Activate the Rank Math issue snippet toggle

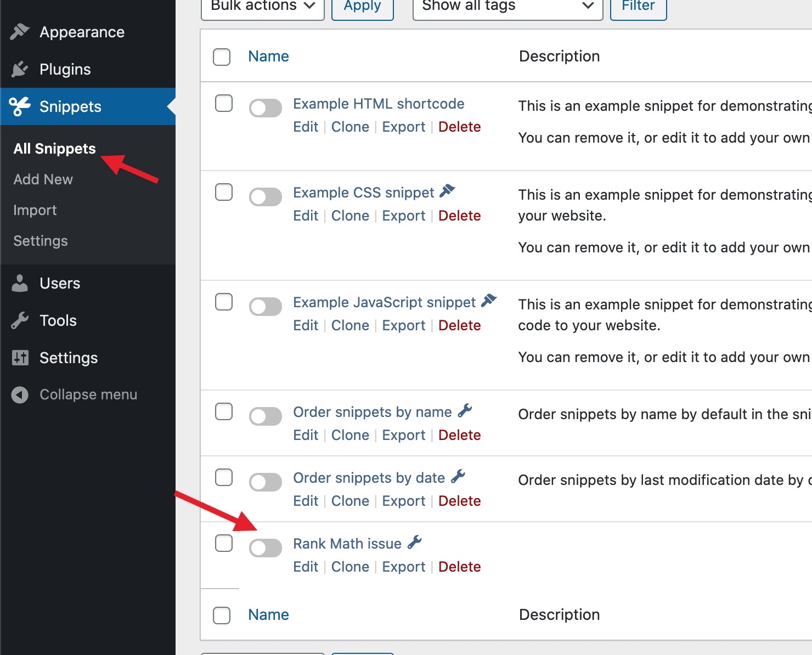coord(266,547)
